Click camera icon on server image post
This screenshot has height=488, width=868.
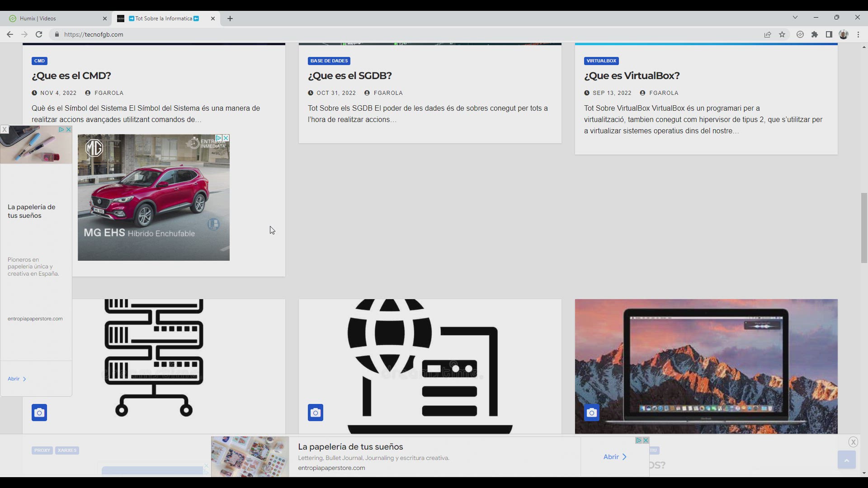39,413
